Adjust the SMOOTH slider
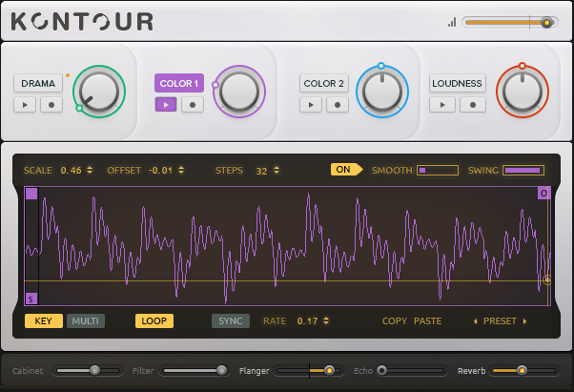The width and height of the screenshot is (574, 392). [x=438, y=170]
